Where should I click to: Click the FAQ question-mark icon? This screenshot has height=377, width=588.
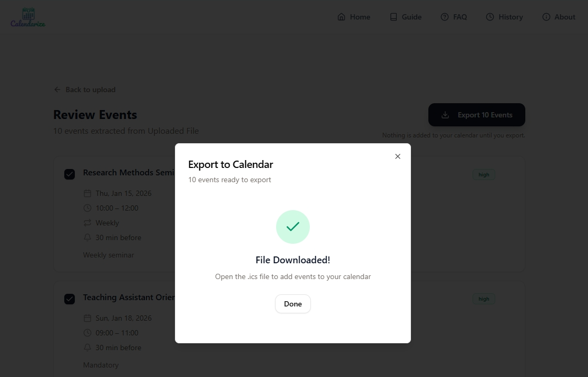(x=445, y=17)
